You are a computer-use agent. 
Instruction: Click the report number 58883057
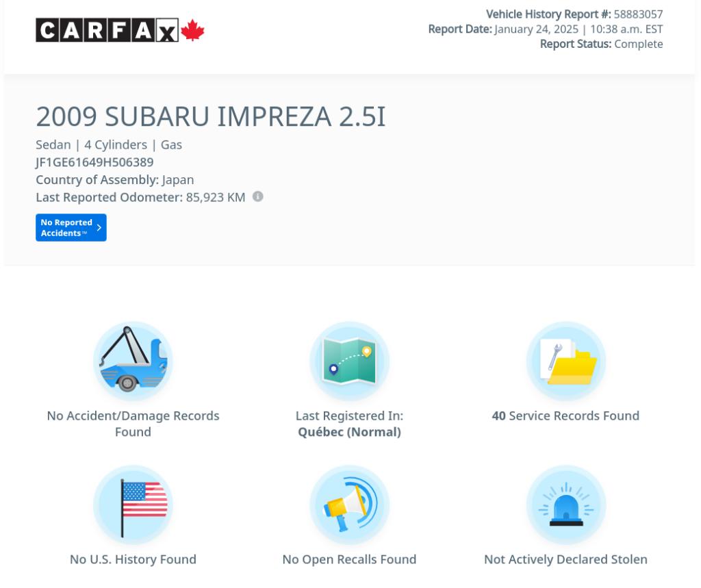(639, 14)
